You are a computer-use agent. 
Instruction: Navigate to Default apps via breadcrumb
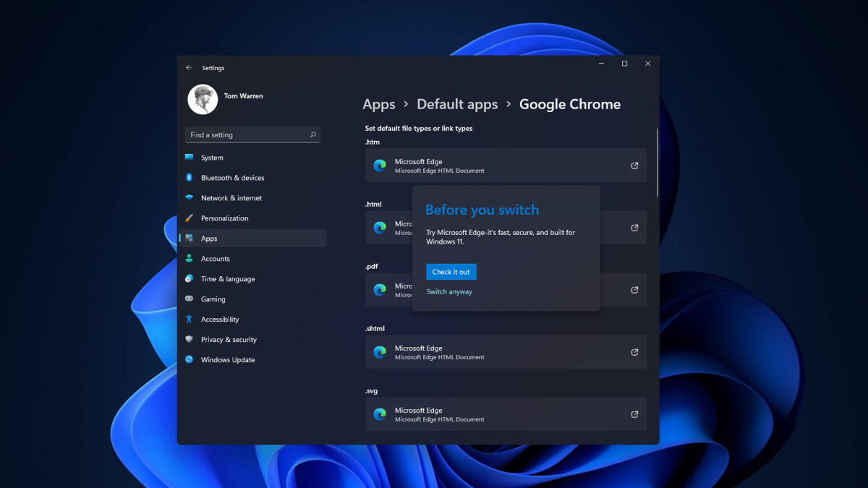[x=457, y=103]
